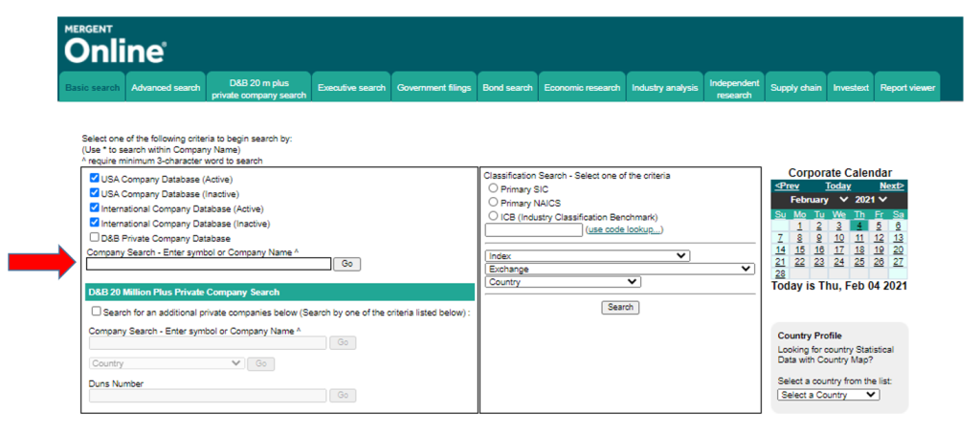The image size is (980, 434).
Task: Expand the Index dropdown
Action: tap(588, 256)
